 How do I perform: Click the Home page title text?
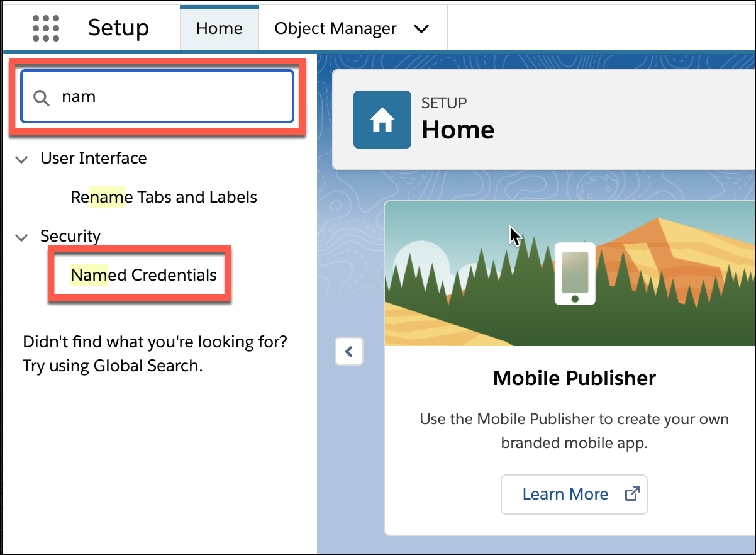click(458, 130)
